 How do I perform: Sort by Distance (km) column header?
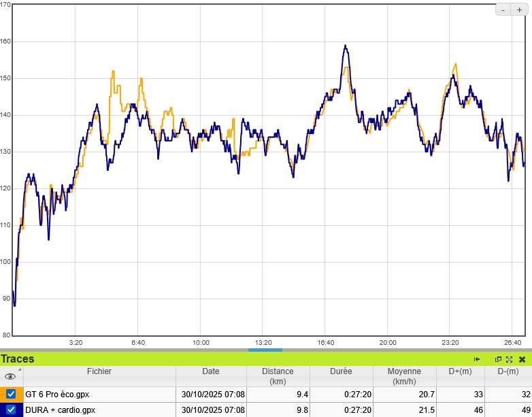[278, 376]
